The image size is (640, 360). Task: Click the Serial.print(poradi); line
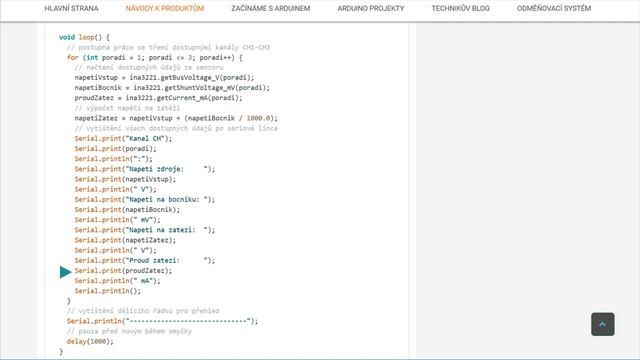pyautogui.click(x=116, y=149)
